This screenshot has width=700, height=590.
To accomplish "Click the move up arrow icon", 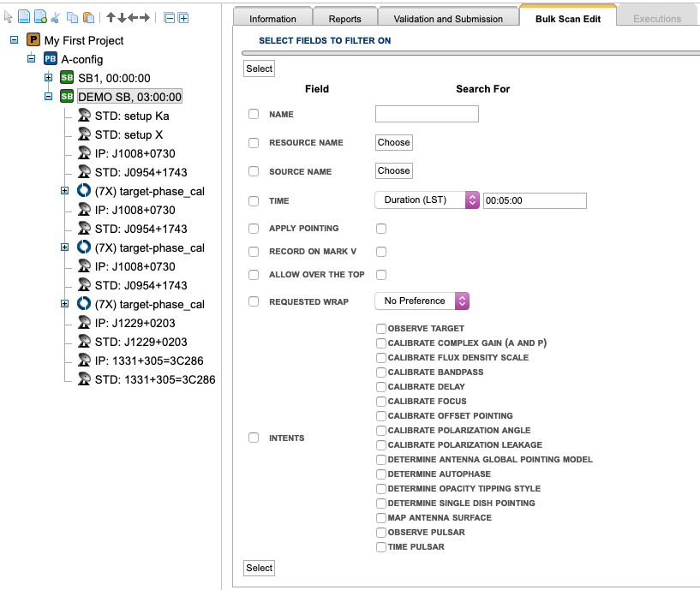I will coord(111,18).
